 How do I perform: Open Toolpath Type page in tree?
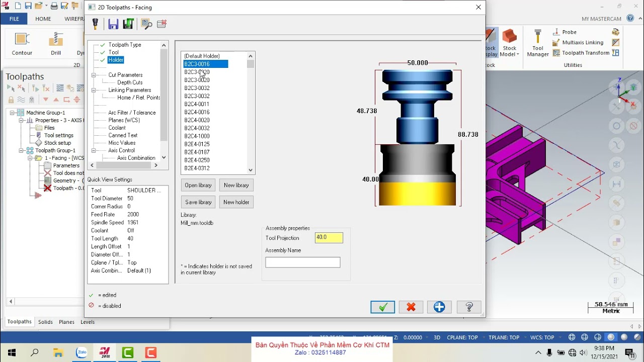click(125, 45)
